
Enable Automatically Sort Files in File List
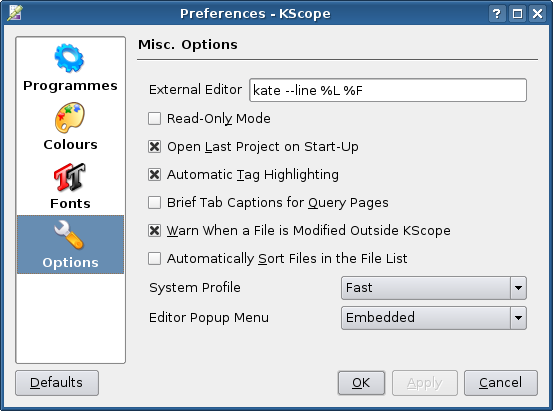click(154, 258)
